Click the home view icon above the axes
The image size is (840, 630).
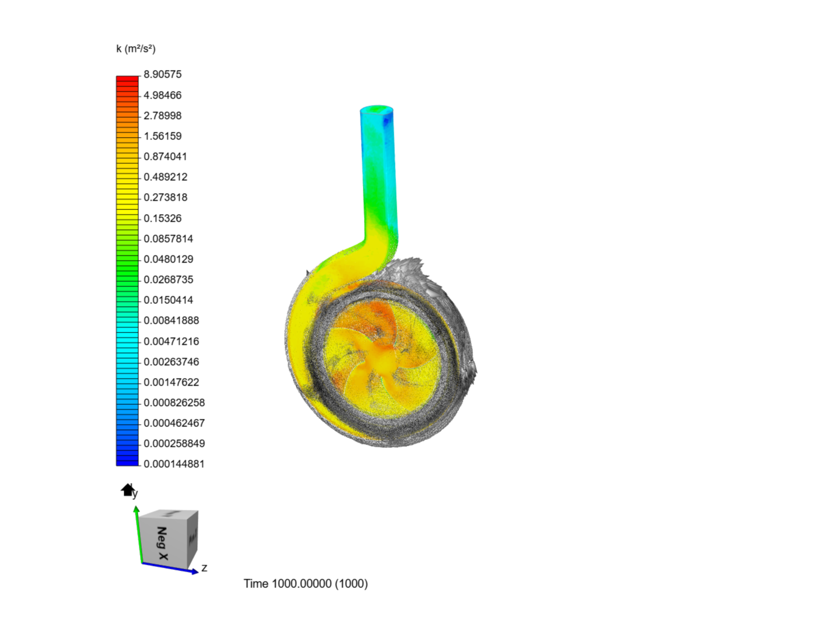[127, 489]
